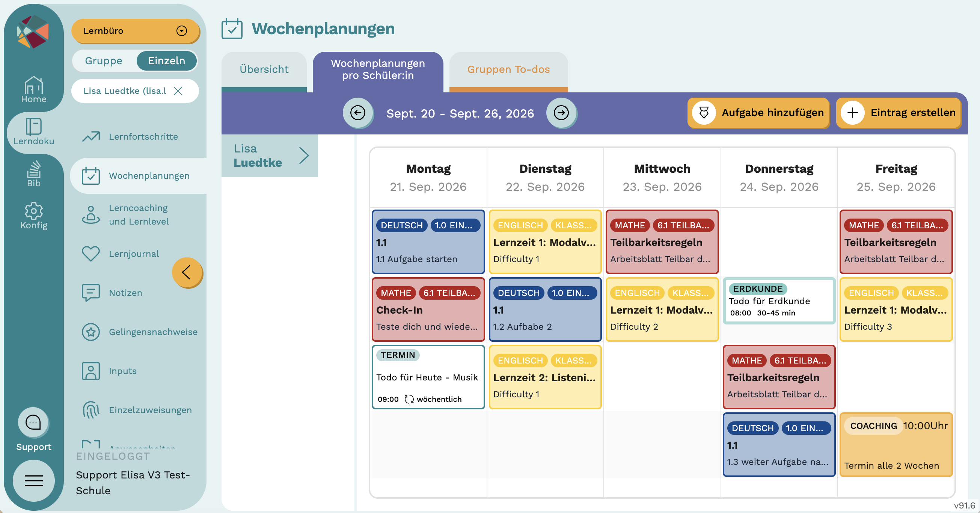Open Konfig settings gear
Screen dimensions: 980x513
pos(33,216)
